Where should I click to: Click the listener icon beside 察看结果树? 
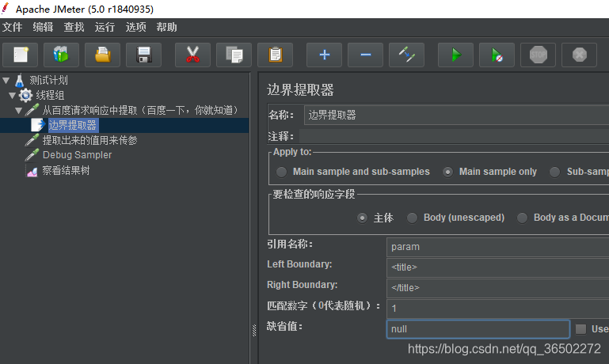click(32, 170)
